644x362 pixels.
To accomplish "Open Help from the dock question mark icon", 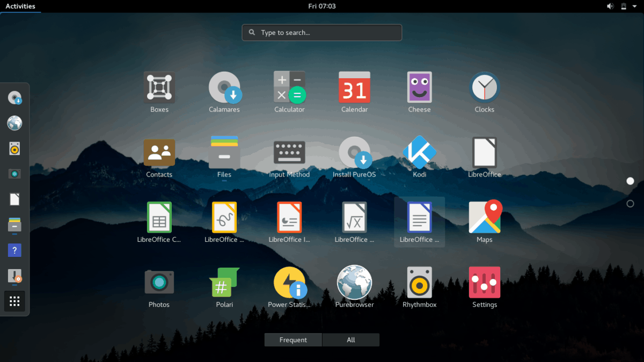I will [14, 250].
